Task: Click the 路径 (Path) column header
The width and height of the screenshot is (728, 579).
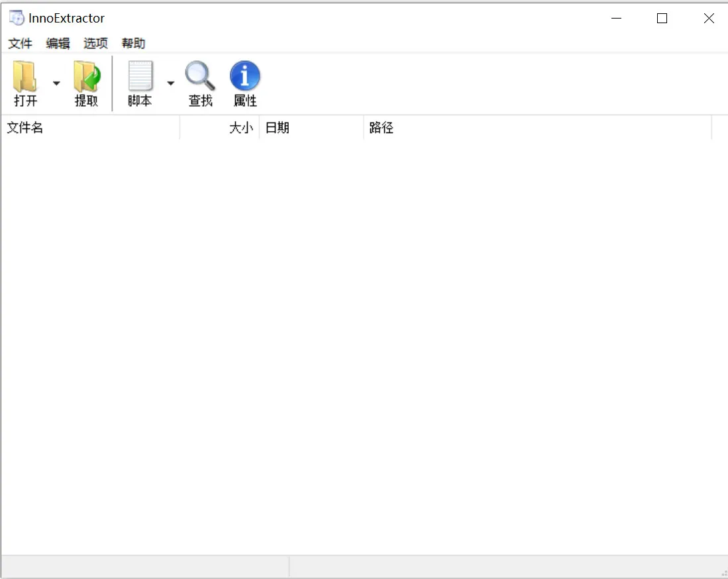Action: click(x=382, y=127)
